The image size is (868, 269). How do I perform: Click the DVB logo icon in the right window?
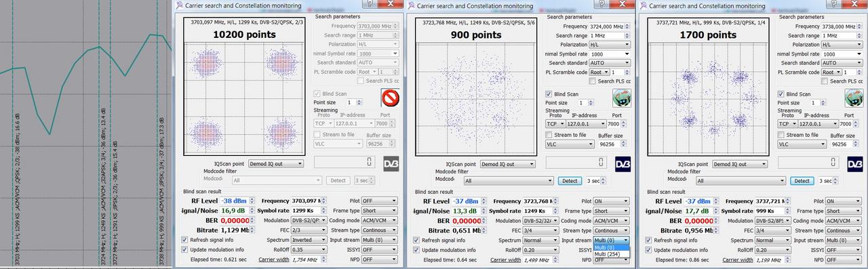click(x=856, y=164)
